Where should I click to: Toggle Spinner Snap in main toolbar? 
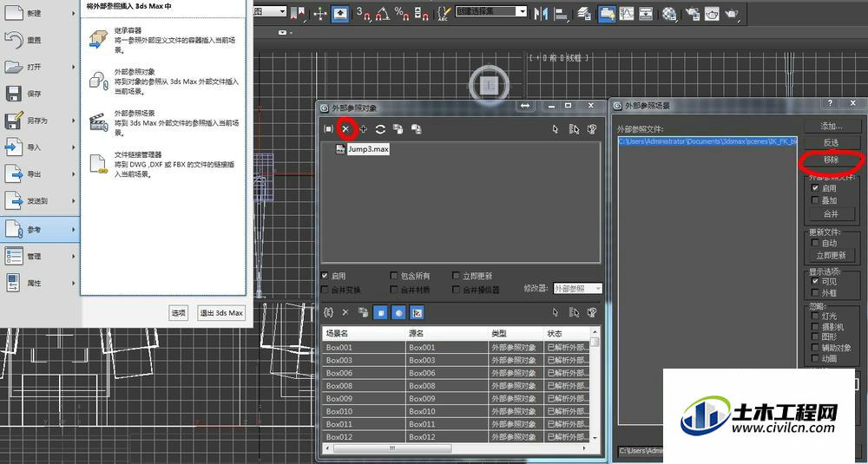(x=421, y=14)
